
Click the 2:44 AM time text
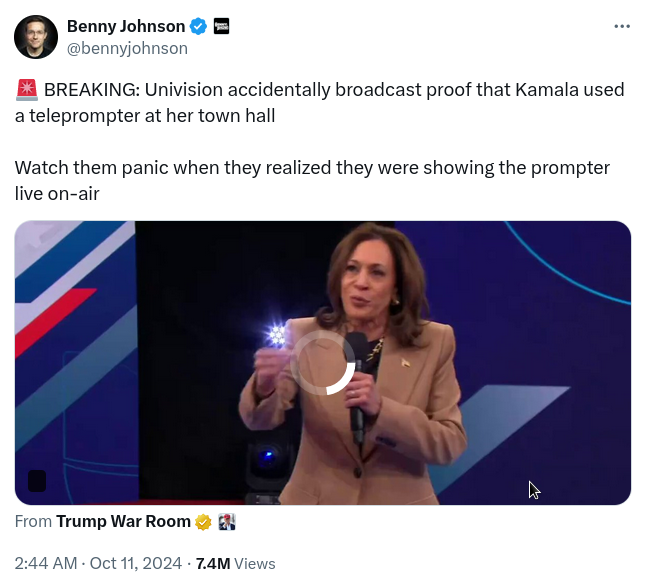pos(45,564)
